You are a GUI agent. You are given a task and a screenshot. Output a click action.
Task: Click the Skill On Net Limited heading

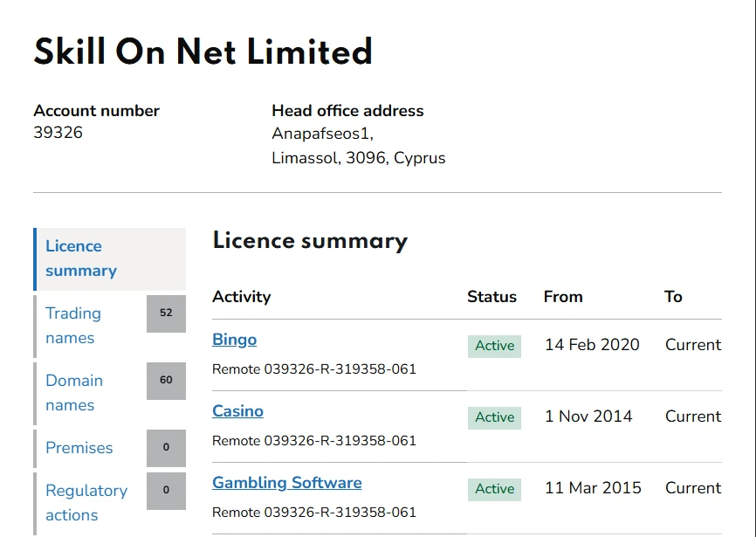203,52
